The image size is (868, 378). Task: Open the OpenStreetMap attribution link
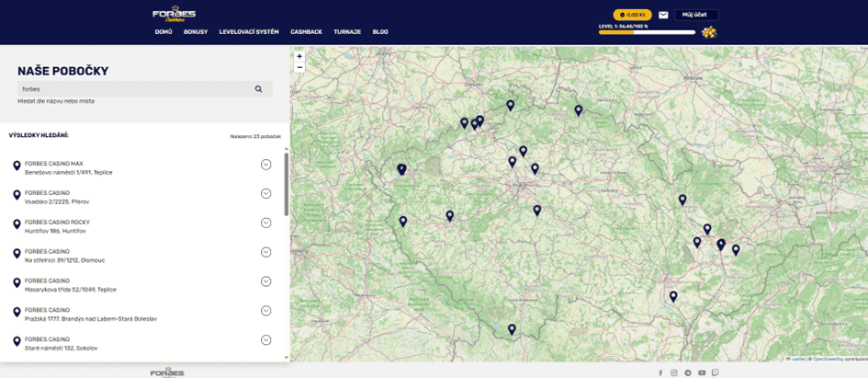click(828, 360)
